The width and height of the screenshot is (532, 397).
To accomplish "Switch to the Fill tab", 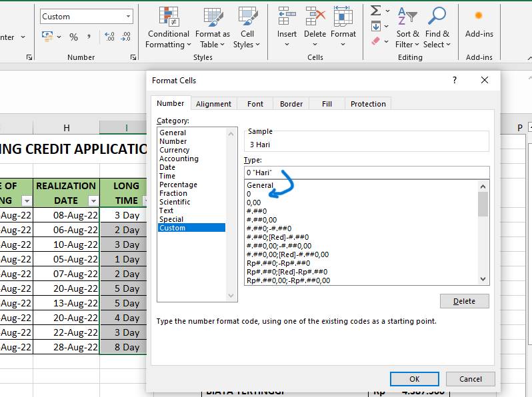I will point(327,104).
